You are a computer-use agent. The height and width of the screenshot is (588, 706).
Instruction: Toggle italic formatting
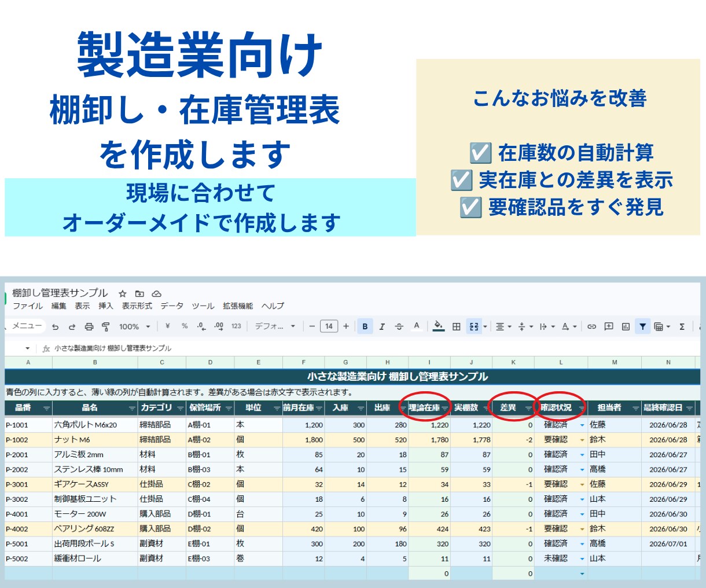point(382,326)
